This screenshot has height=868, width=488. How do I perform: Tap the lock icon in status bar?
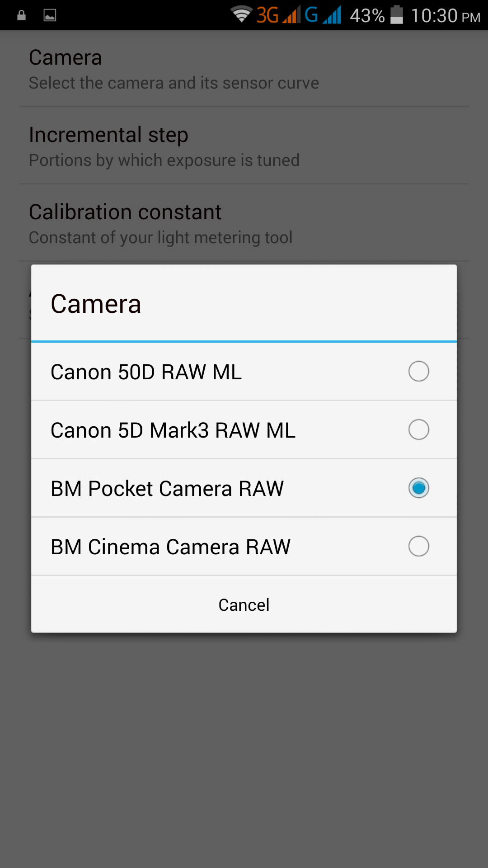(x=21, y=15)
